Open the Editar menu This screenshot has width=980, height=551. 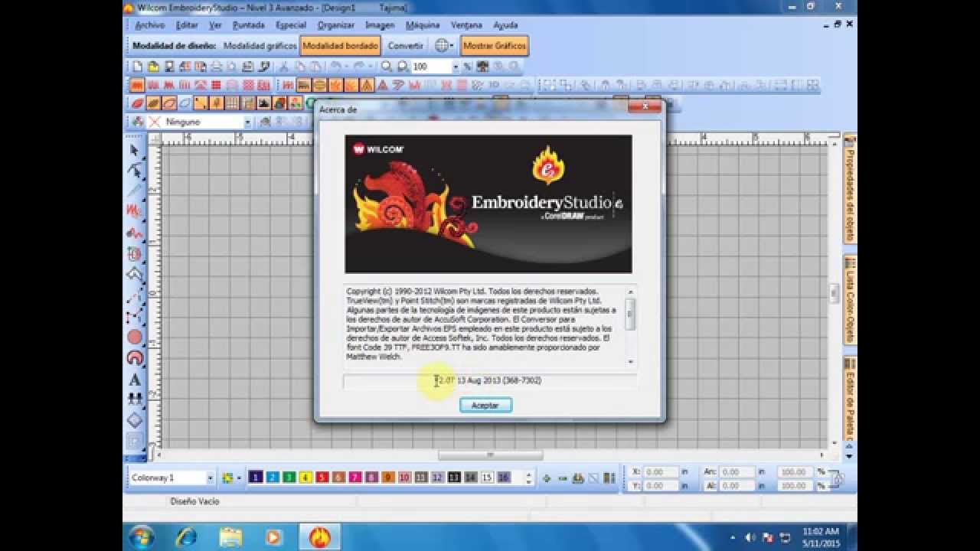(x=187, y=25)
